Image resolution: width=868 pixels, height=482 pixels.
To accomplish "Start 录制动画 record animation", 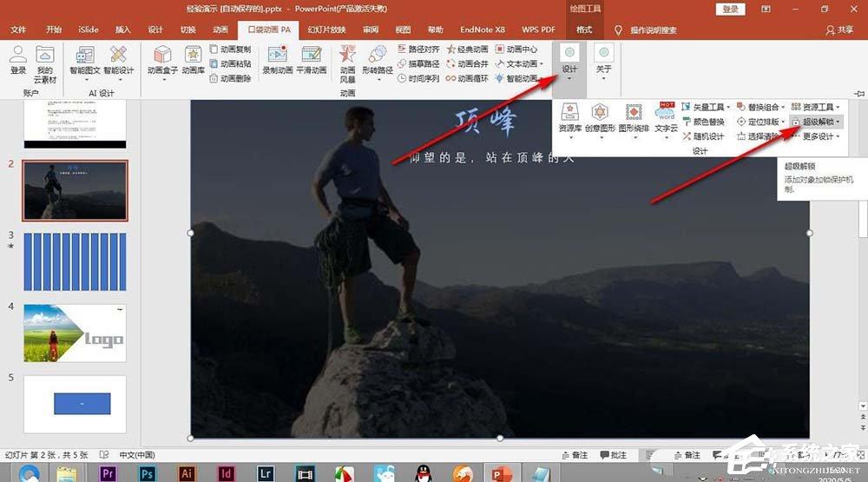I will (x=278, y=61).
